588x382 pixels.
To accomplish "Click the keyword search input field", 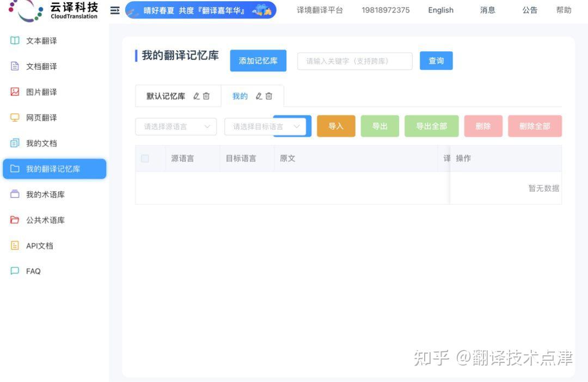I will [x=354, y=61].
